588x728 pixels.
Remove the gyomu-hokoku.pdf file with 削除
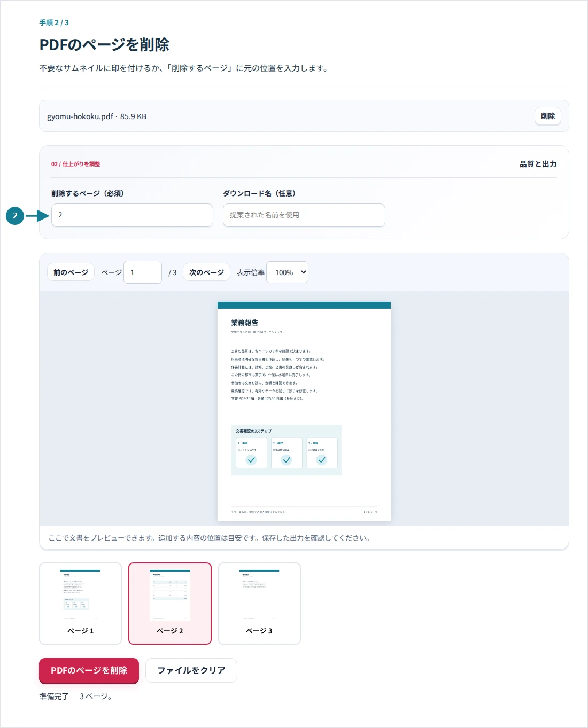point(547,116)
